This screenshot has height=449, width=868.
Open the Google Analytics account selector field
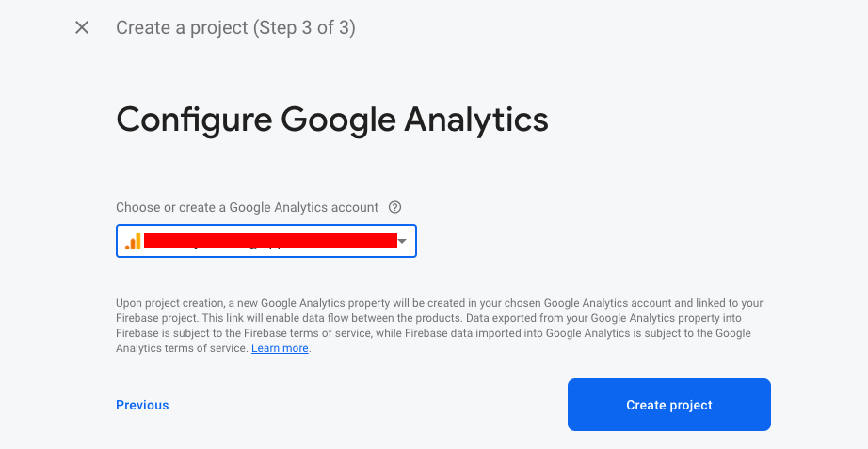pyautogui.click(x=265, y=241)
